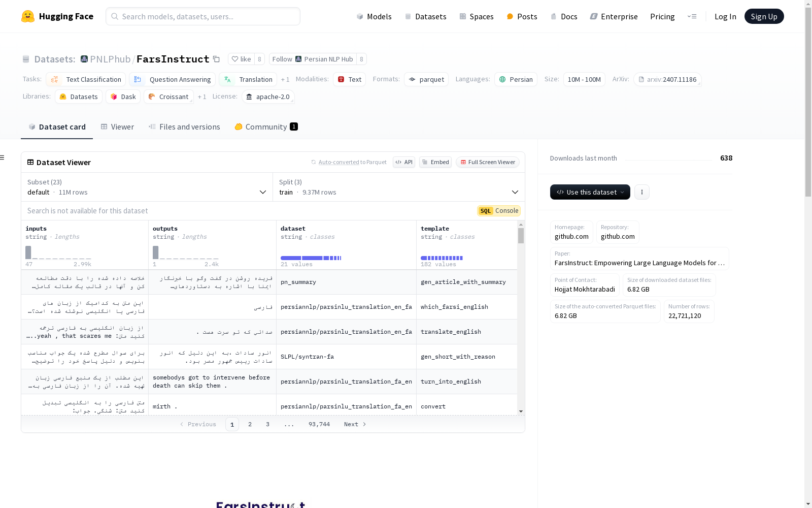The height and width of the screenshot is (508, 812).
Task: Click the Croissant library tag
Action: tap(168, 97)
